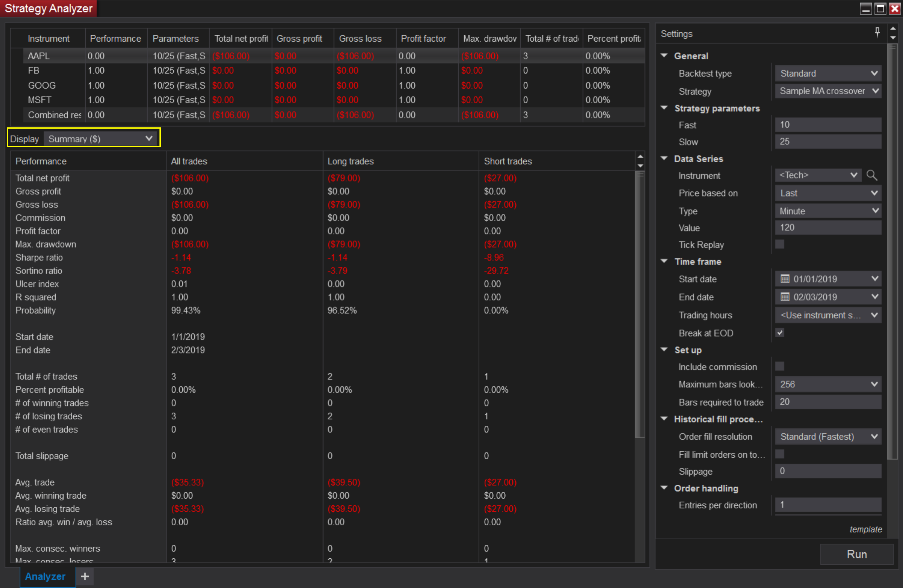The width and height of the screenshot is (903, 588).
Task: Open the End date calendar icon
Action: [785, 297]
